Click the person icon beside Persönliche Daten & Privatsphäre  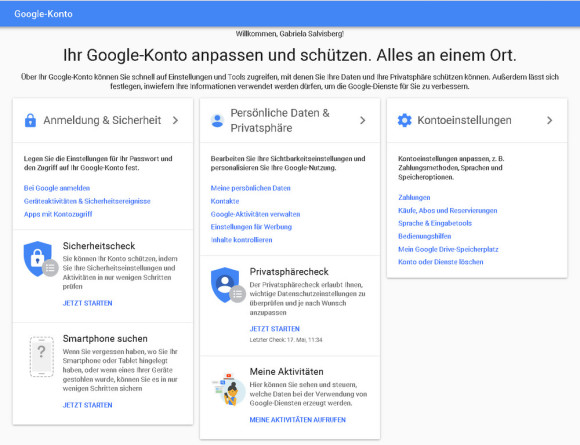point(217,121)
